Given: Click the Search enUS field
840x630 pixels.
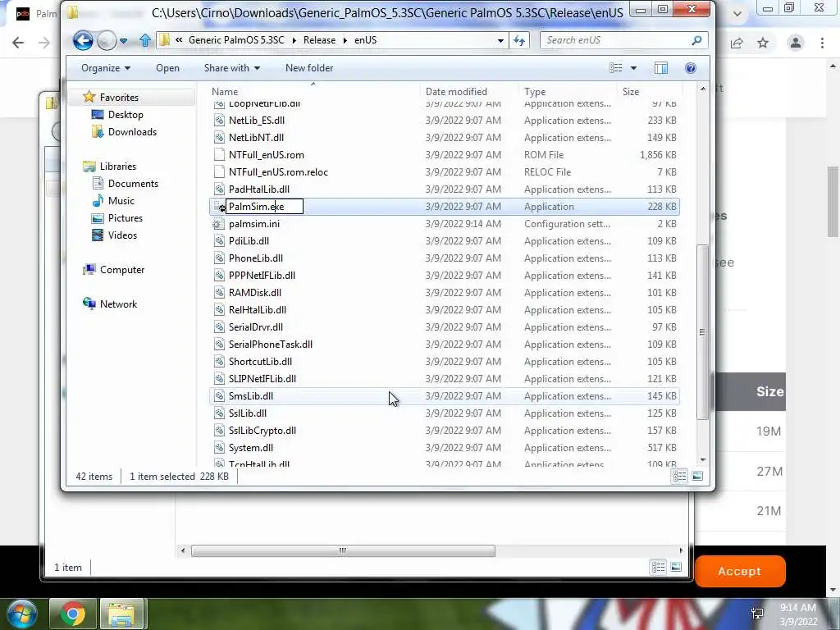Looking at the screenshot, I should [x=624, y=40].
